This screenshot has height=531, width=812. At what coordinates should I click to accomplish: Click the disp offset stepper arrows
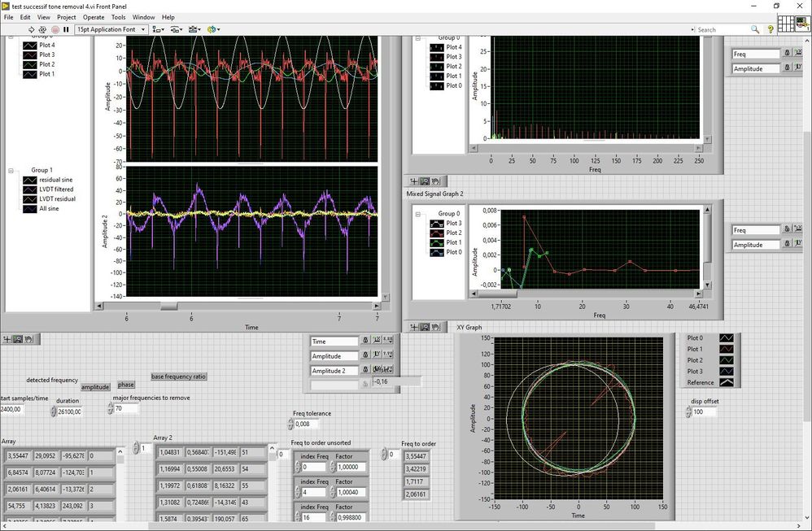688,412
